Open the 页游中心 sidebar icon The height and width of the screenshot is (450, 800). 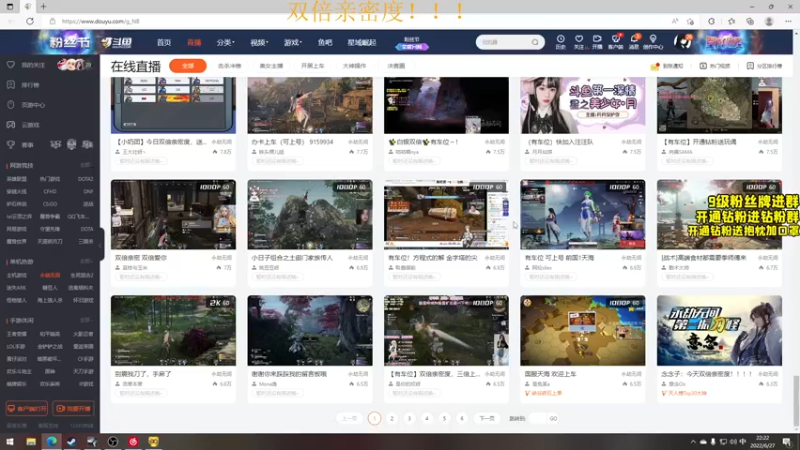(11, 105)
